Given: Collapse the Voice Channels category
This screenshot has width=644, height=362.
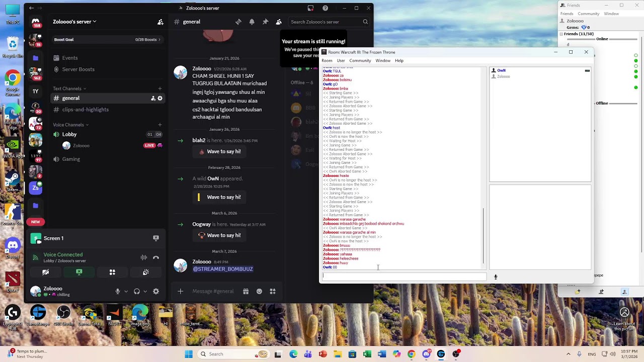Looking at the screenshot, I should point(70,125).
